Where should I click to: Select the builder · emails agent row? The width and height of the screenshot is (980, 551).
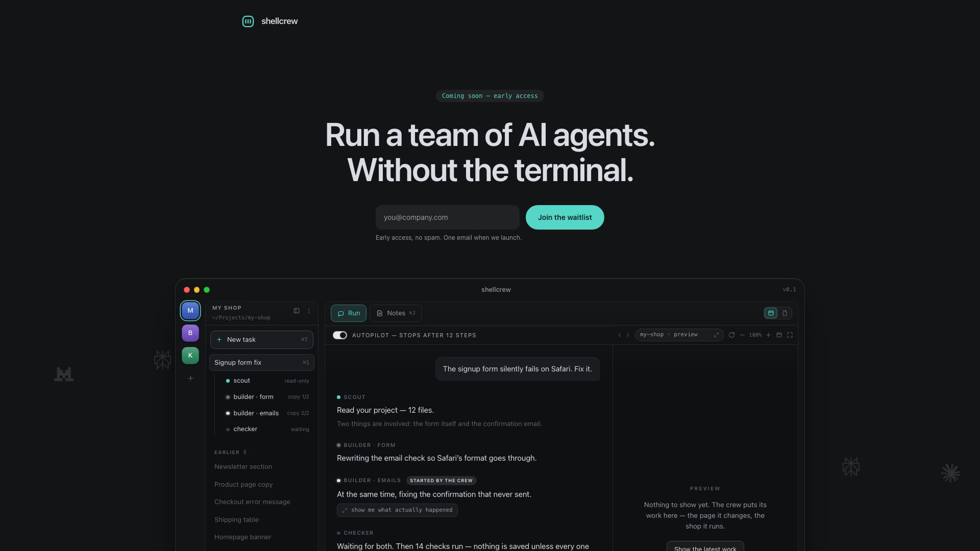(x=267, y=413)
